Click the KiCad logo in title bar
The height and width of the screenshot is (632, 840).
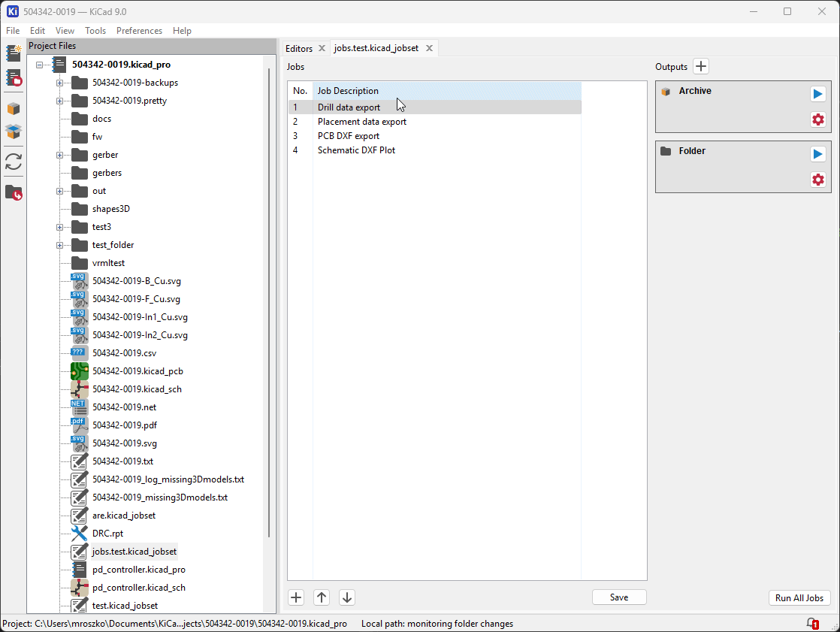click(x=12, y=11)
